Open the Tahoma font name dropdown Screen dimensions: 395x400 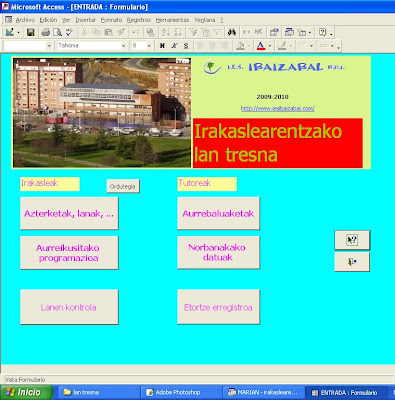pyautogui.click(x=123, y=46)
